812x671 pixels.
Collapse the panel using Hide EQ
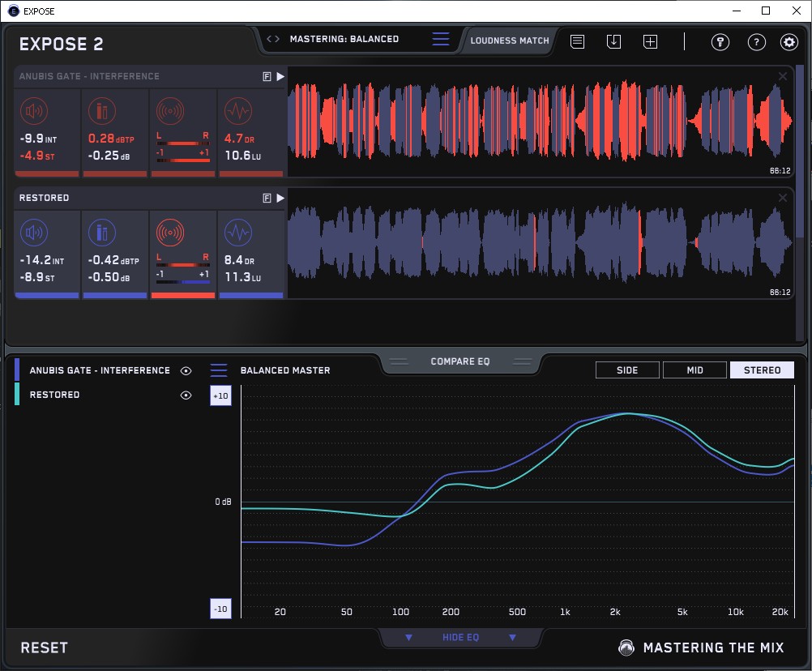pos(460,638)
